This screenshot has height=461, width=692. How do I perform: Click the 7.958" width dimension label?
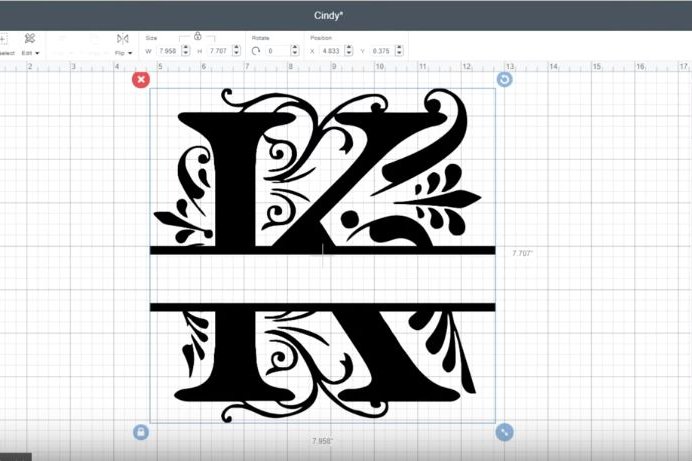323,441
